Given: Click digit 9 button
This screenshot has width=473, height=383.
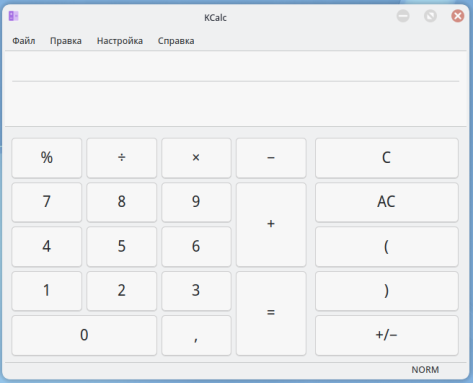Looking at the screenshot, I should 196,202.
